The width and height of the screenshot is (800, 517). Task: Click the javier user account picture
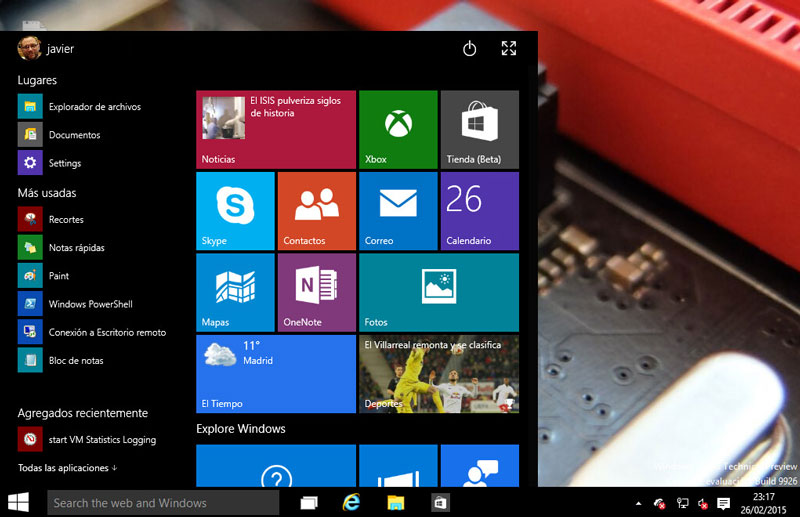[x=29, y=48]
